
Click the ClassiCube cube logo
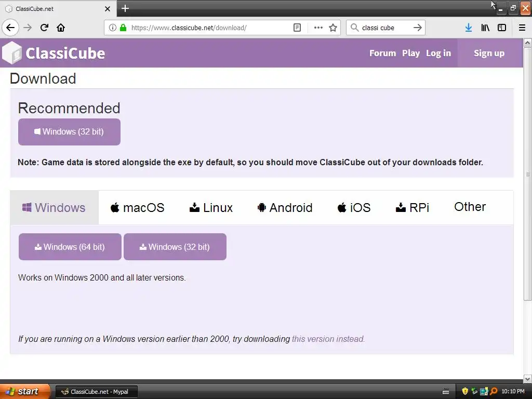point(12,53)
